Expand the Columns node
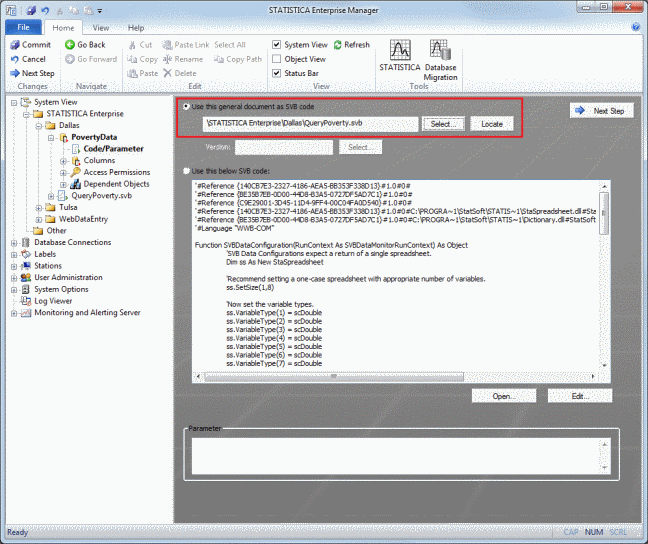648x544 pixels. click(x=63, y=161)
